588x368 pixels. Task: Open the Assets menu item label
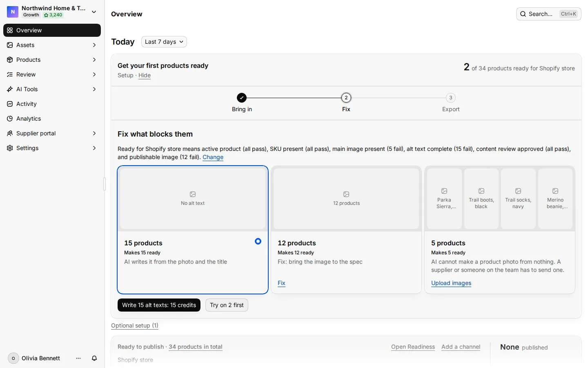pos(25,45)
